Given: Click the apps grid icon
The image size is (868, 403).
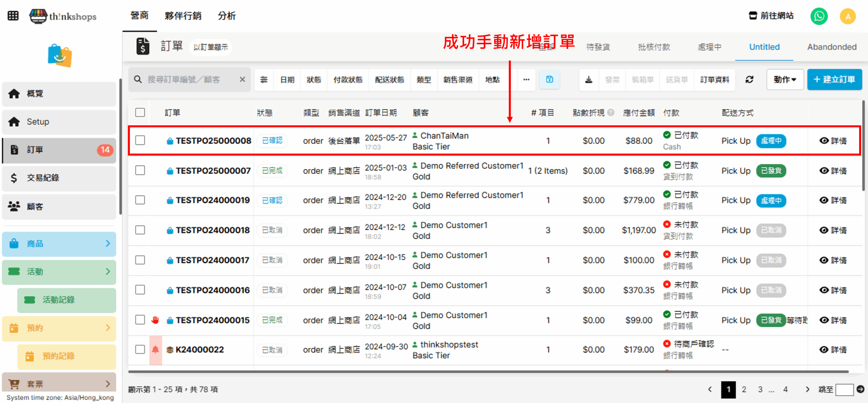Looking at the screenshot, I should coord(13,16).
